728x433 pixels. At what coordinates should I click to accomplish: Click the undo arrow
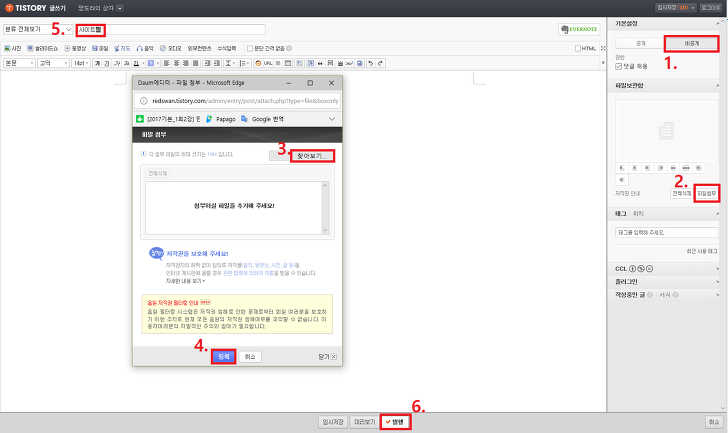click(370, 63)
